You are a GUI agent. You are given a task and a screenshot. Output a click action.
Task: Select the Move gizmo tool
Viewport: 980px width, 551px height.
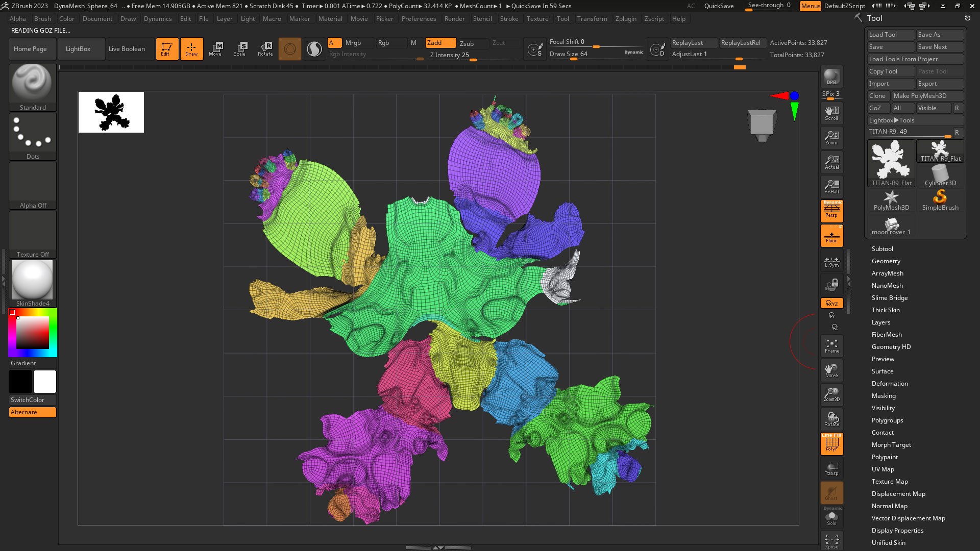[215, 49]
